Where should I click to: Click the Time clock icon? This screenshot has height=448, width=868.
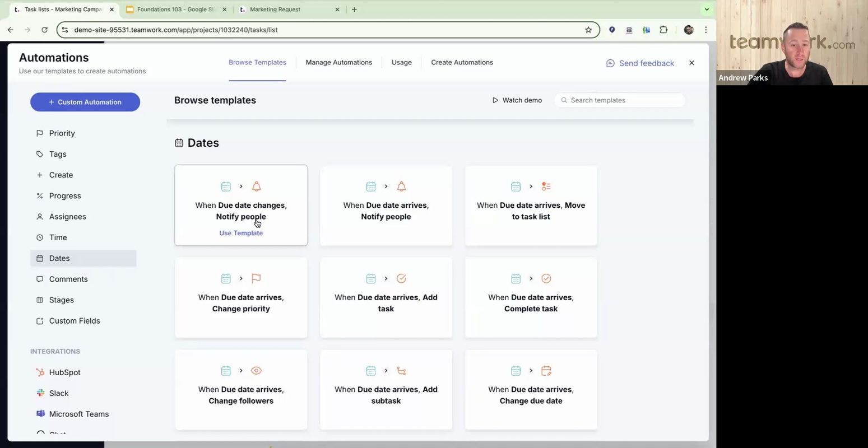pos(40,237)
